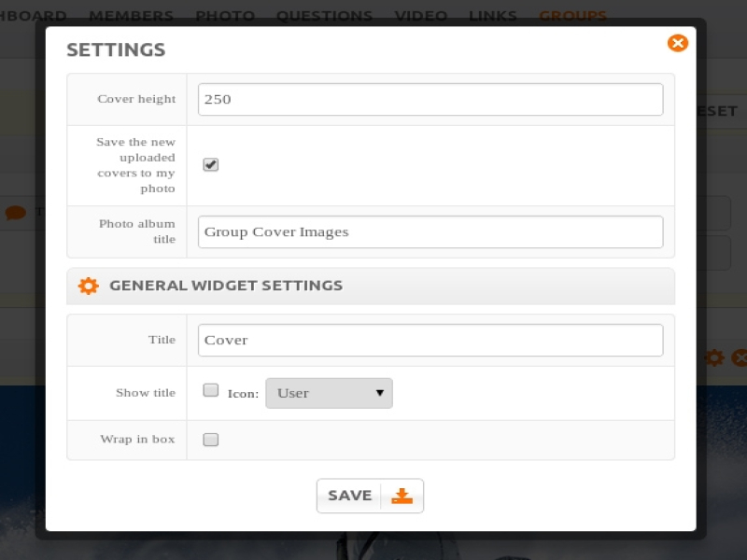Click the background gear icon behind the dialog

click(714, 357)
